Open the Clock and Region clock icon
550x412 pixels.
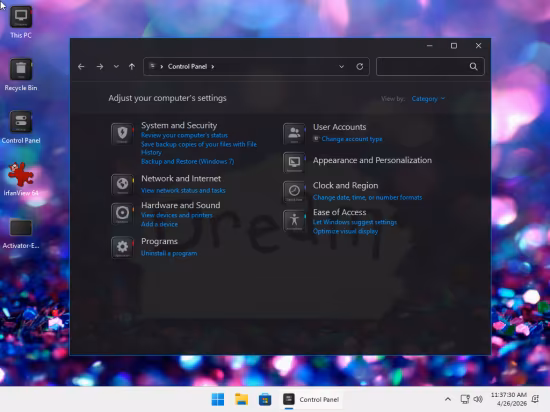click(x=294, y=191)
